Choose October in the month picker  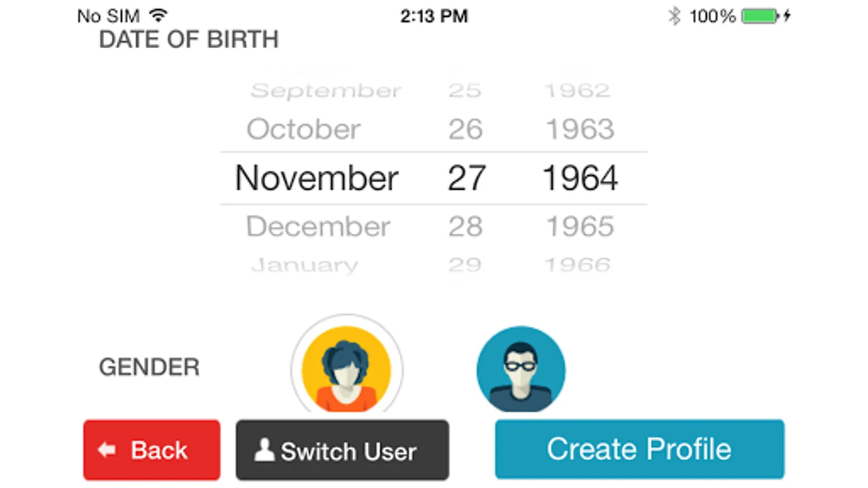[303, 129]
